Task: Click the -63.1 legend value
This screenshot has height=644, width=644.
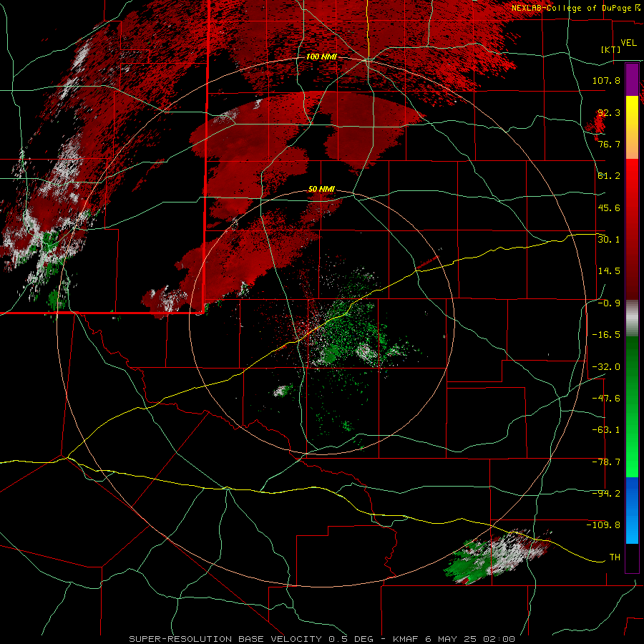Action: [x=606, y=430]
